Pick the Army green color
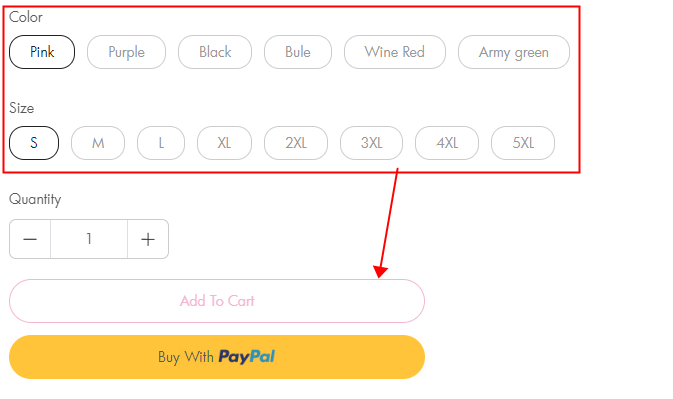Image resolution: width=673 pixels, height=399 pixels. (514, 52)
